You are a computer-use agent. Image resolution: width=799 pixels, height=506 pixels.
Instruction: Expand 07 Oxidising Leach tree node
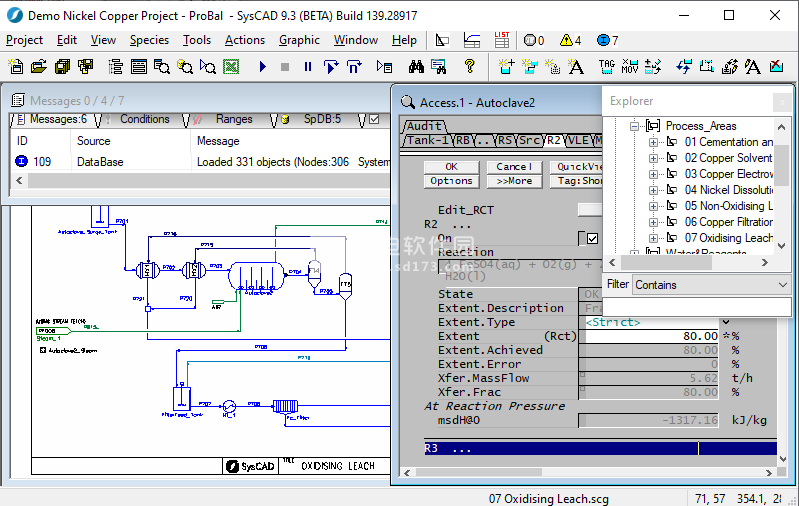(653, 238)
